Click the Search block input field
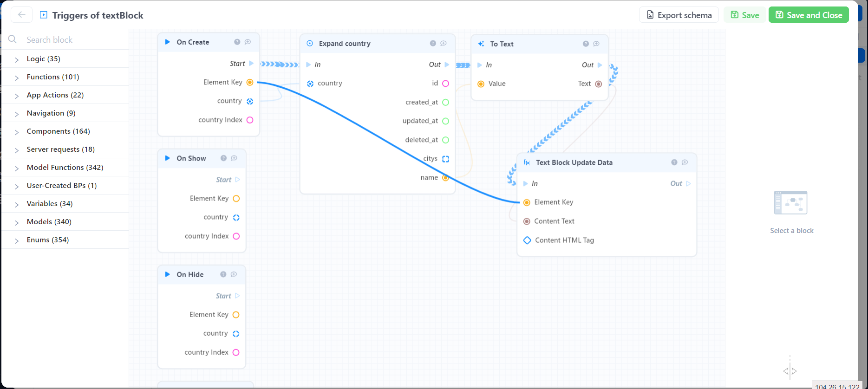The width and height of the screenshot is (868, 389). point(65,39)
